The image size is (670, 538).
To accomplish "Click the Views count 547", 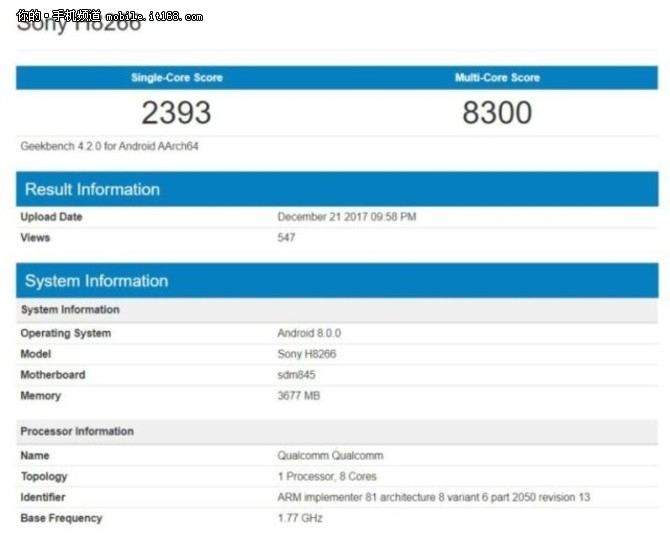I will click(286, 238).
